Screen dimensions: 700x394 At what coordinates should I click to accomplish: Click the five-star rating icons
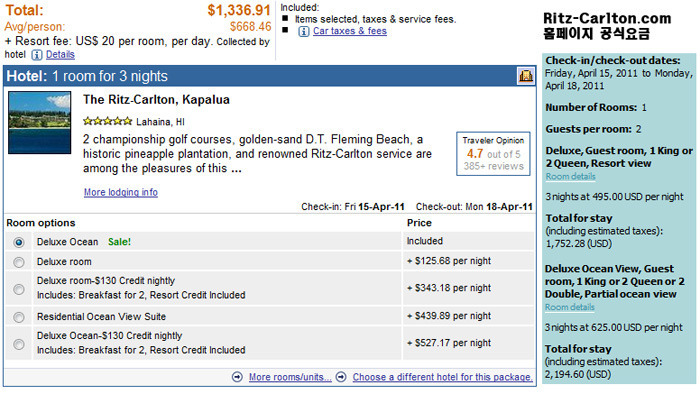click(108, 121)
